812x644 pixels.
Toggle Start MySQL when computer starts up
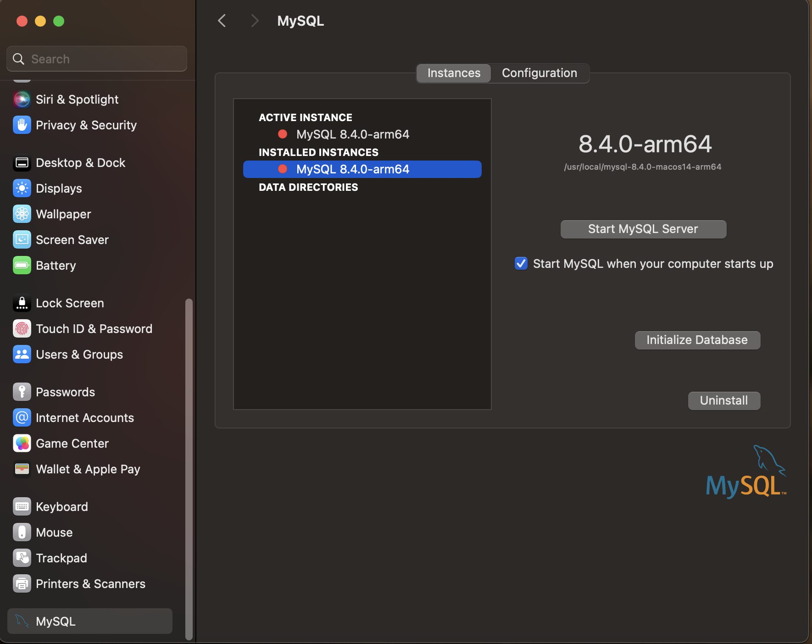coord(521,263)
